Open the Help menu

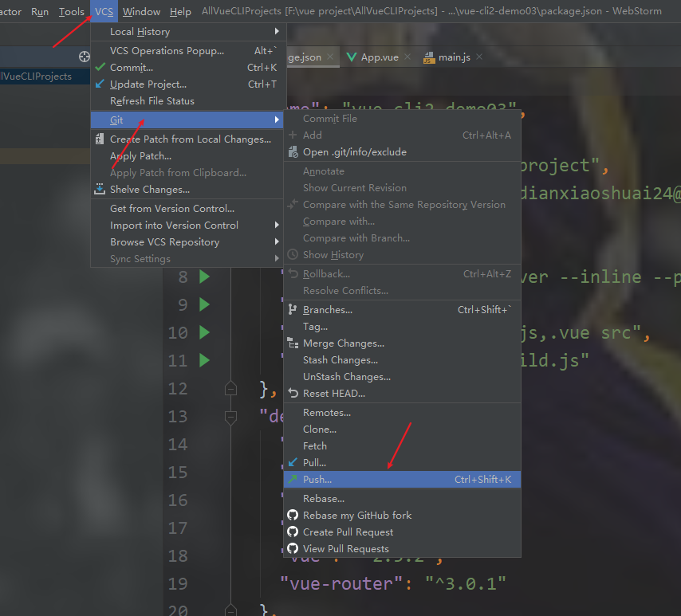(180, 11)
